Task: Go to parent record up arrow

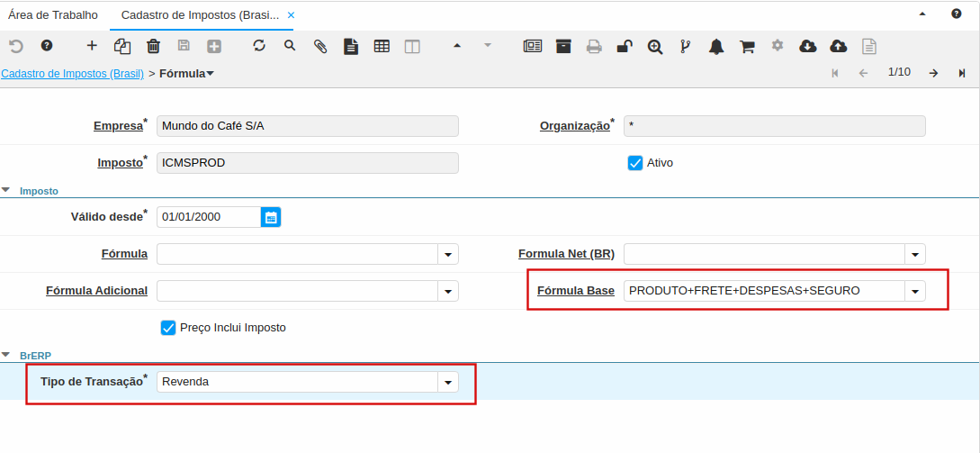Action: (457, 46)
